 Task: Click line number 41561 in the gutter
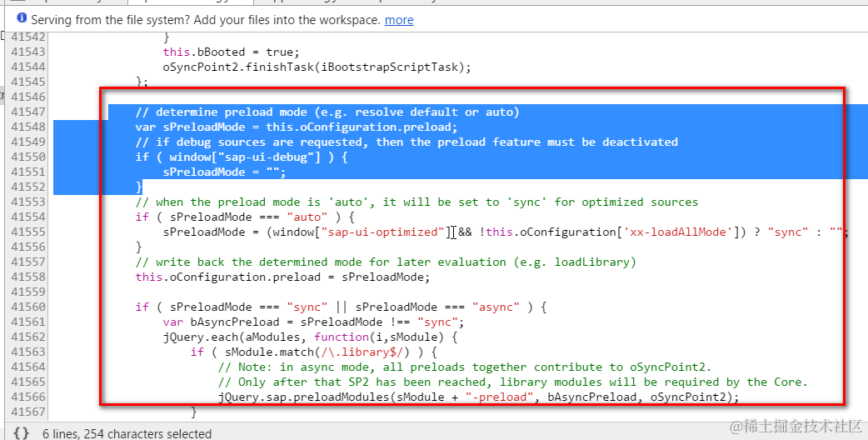tap(28, 322)
